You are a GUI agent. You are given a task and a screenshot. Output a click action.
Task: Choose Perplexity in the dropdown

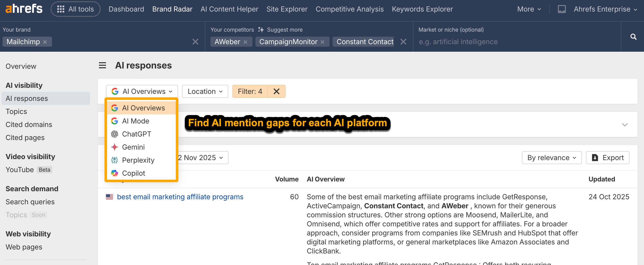click(x=138, y=160)
